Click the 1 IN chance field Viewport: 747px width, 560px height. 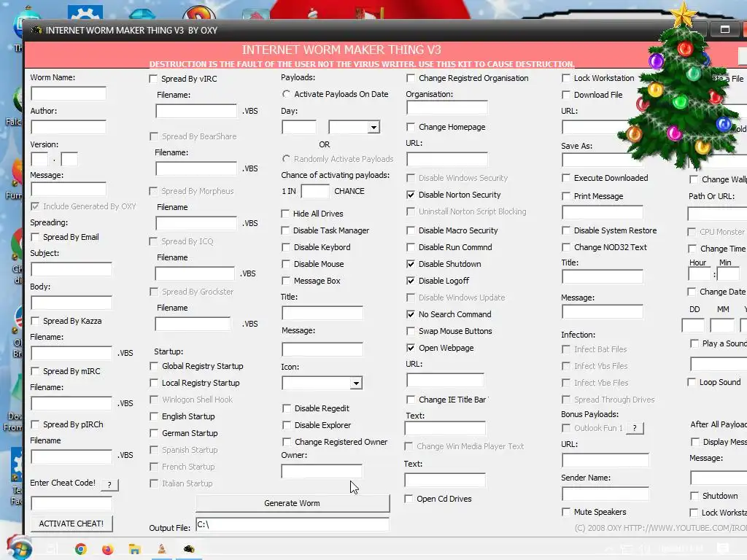pyautogui.click(x=315, y=192)
